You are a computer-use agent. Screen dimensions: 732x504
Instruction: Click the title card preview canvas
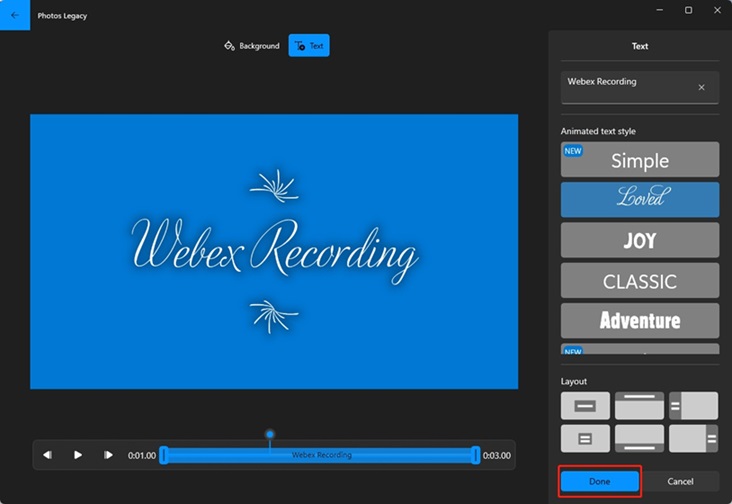(274, 252)
